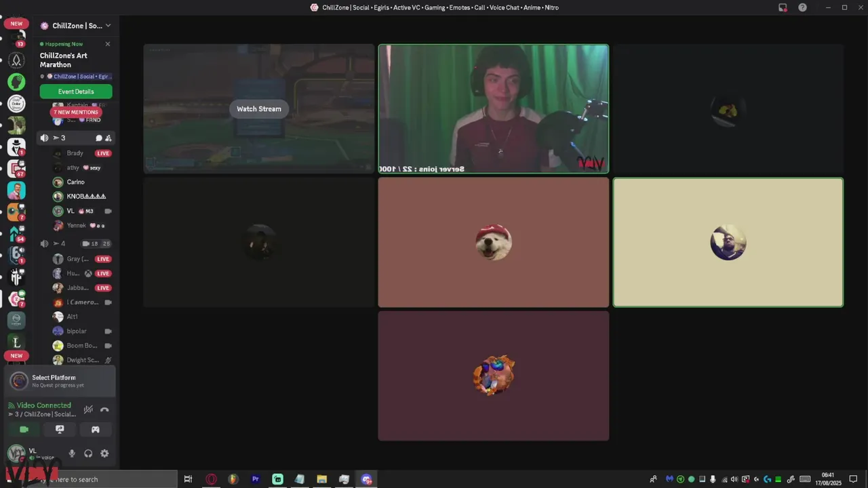Open File Explorer from taskbar

tap(322, 479)
